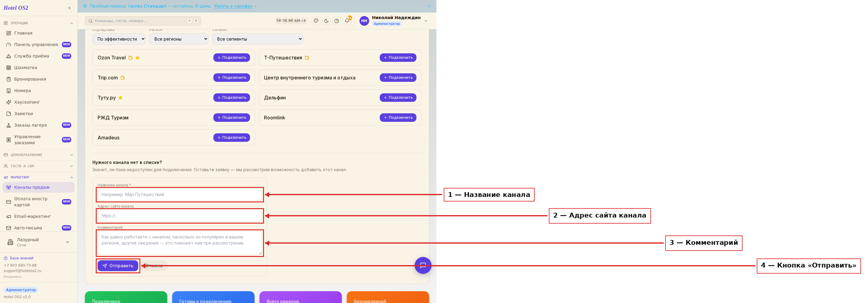Connect the Amadeus channel
868x303 pixels.
pyautogui.click(x=232, y=138)
